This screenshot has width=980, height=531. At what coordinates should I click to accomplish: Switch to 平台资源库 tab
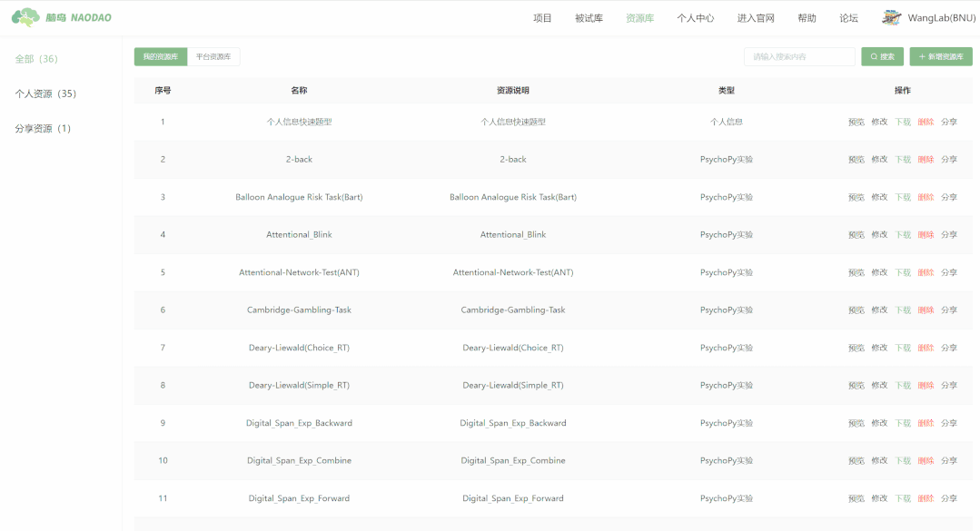213,56
